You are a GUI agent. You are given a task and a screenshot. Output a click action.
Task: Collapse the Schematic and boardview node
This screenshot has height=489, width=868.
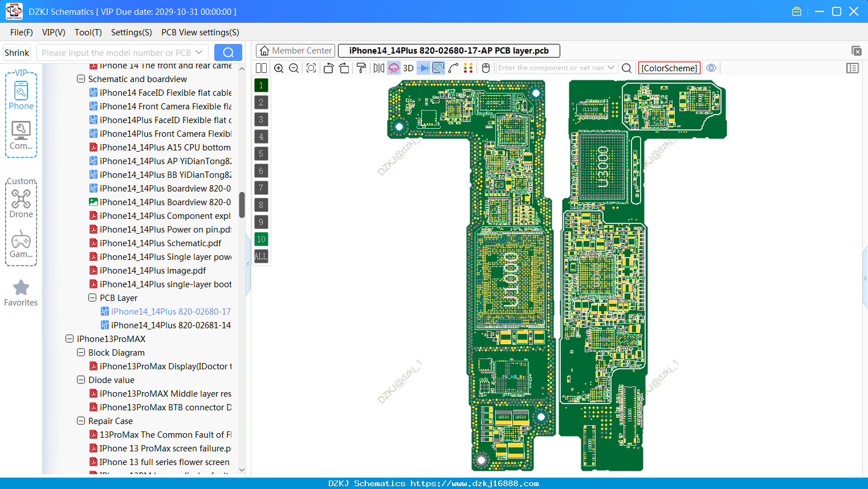click(81, 79)
